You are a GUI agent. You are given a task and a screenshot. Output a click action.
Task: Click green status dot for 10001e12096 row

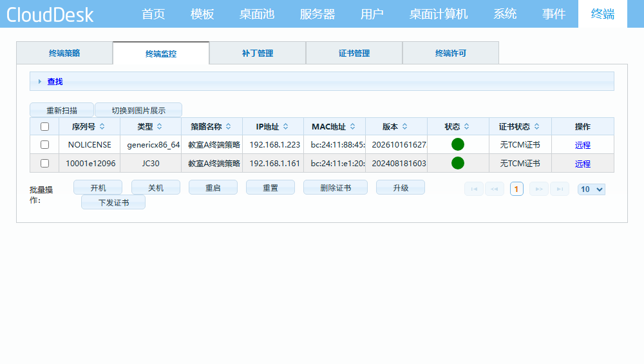tap(457, 163)
